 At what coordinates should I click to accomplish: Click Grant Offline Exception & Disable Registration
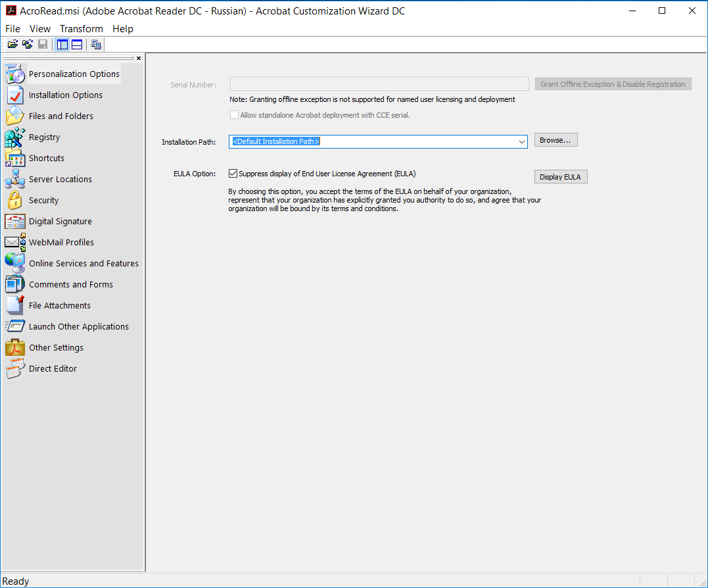(x=613, y=84)
